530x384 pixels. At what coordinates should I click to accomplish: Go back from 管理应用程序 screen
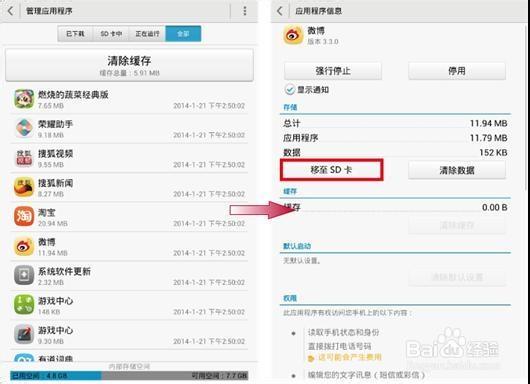(10, 11)
